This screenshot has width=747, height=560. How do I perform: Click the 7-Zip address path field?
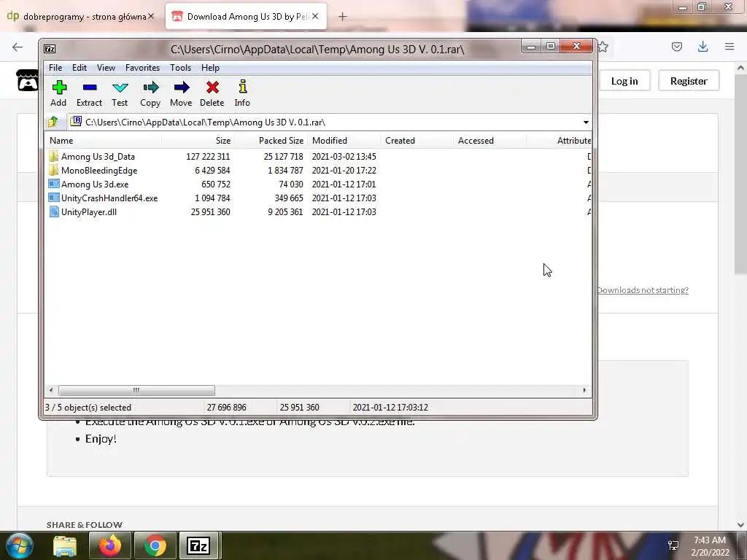tap(330, 122)
